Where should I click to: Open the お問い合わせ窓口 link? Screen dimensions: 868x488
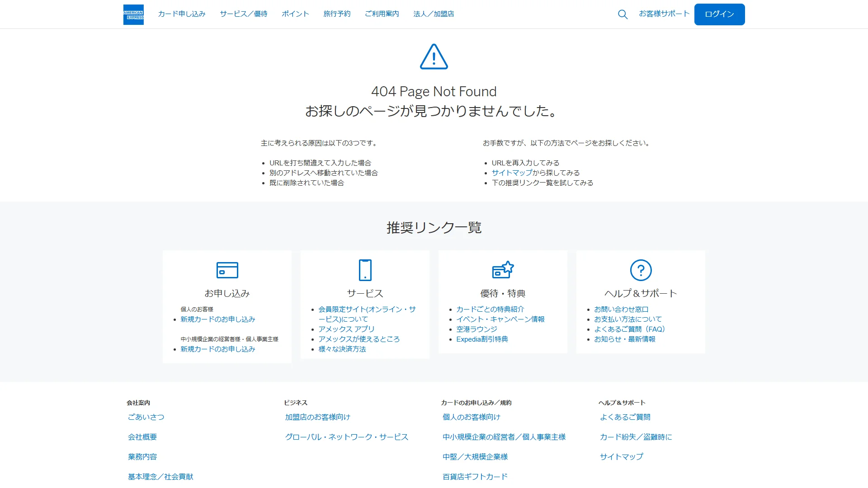coord(621,310)
